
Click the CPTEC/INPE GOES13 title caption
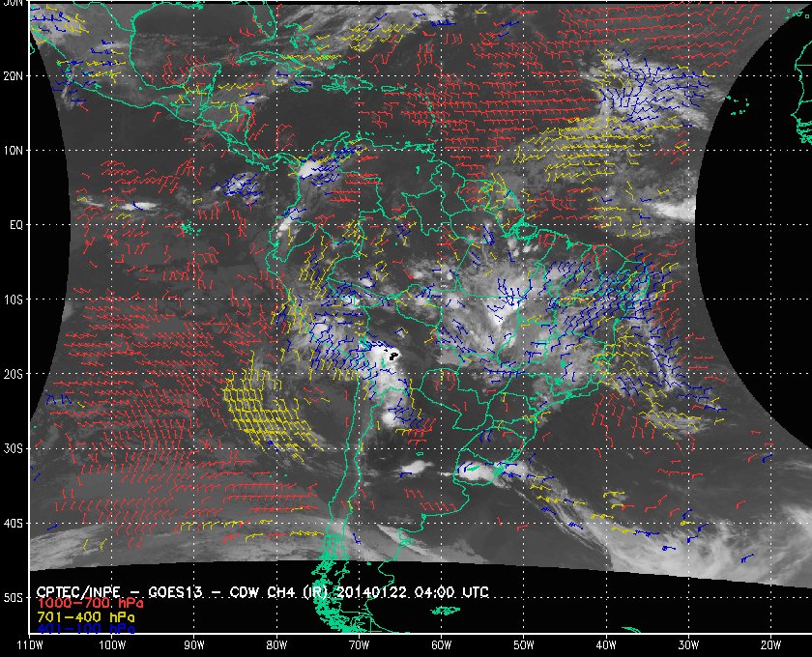(x=263, y=591)
